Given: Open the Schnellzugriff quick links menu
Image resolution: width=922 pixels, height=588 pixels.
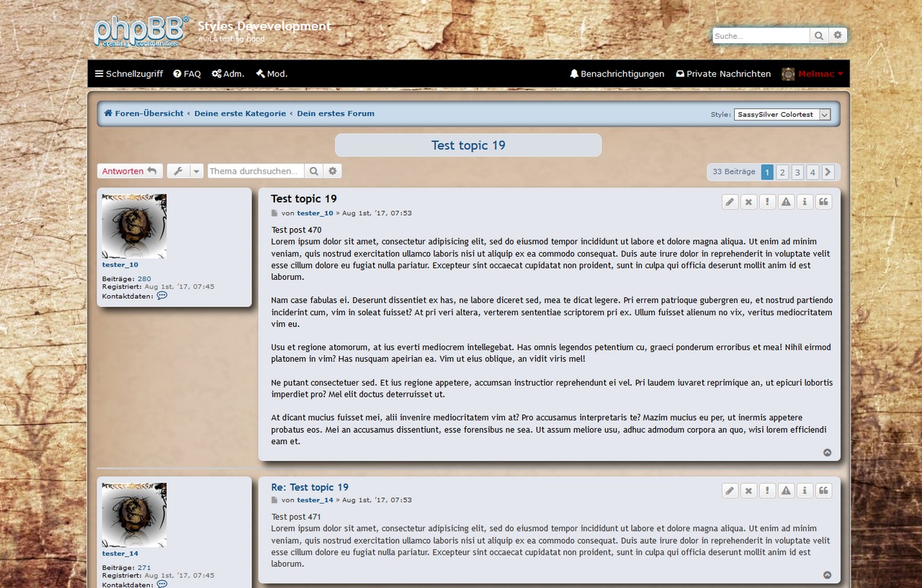Looking at the screenshot, I should 129,74.
